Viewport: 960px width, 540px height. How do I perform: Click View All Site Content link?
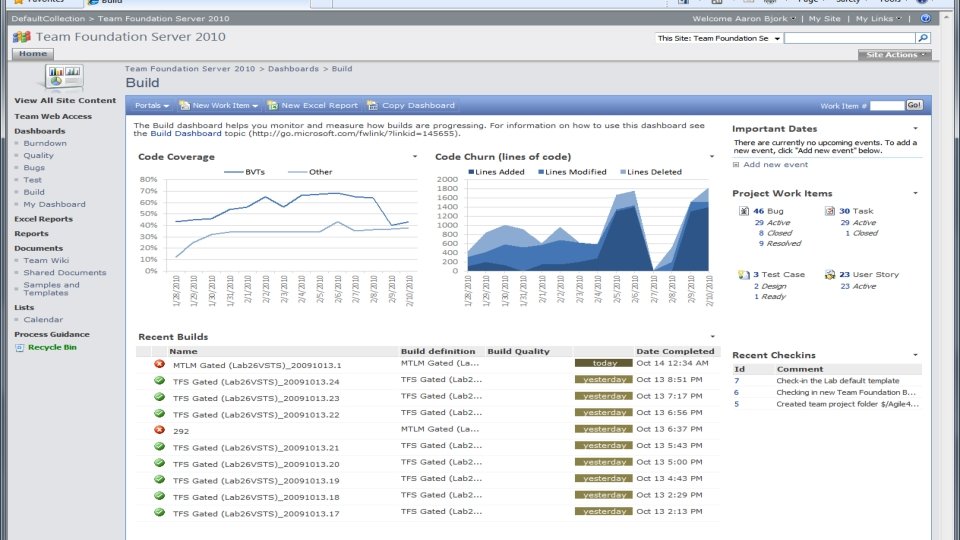click(65, 100)
